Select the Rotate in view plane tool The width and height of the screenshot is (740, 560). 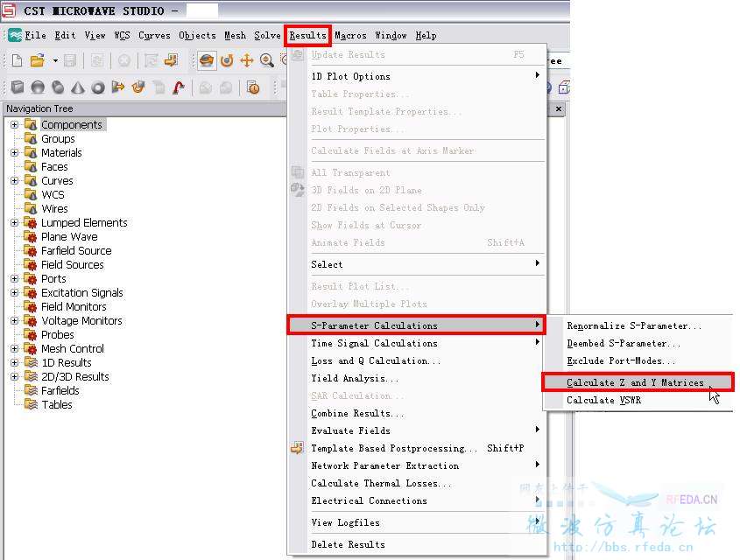click(x=227, y=60)
